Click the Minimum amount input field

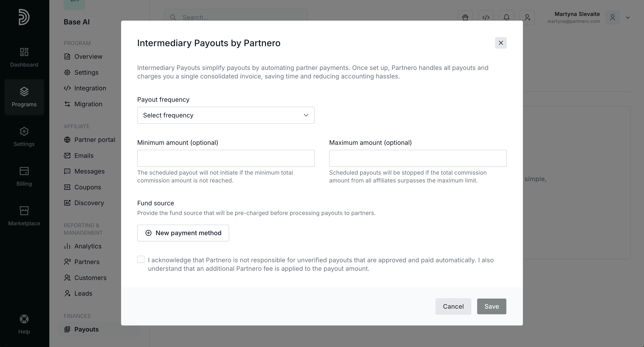(226, 158)
